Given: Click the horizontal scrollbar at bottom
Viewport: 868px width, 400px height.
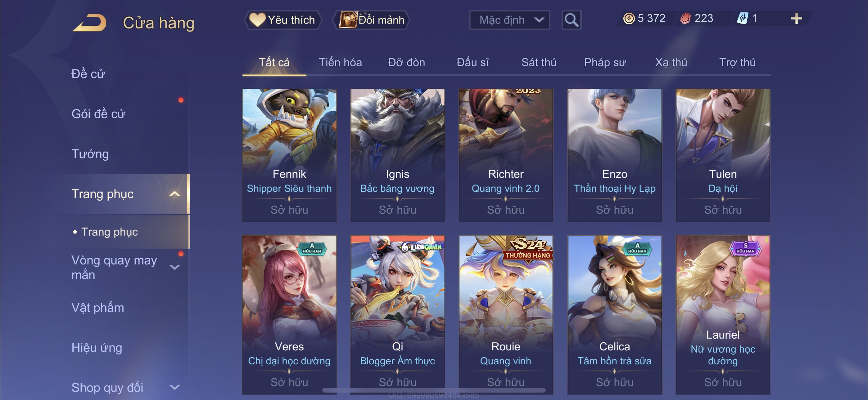Looking at the screenshot, I should 434,390.
